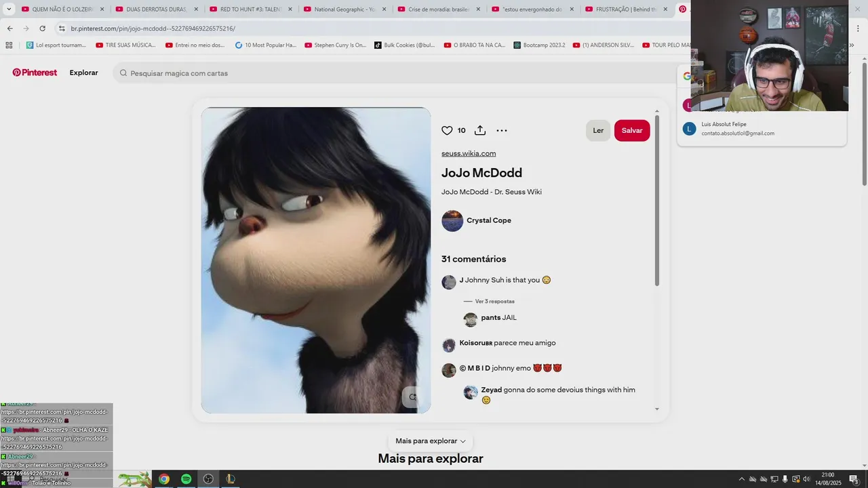Click M B I D's comment avatar
Screen dimensions: 868x488
click(x=449, y=371)
